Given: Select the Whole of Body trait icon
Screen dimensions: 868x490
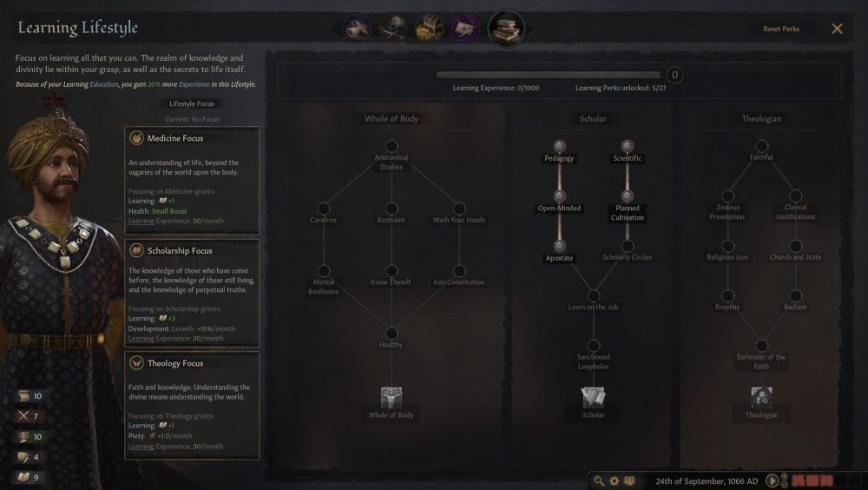Looking at the screenshot, I should tap(391, 398).
